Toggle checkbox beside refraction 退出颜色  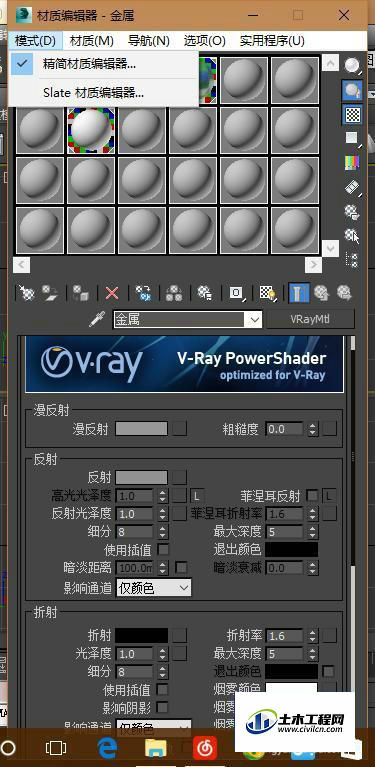pyautogui.click(x=329, y=671)
